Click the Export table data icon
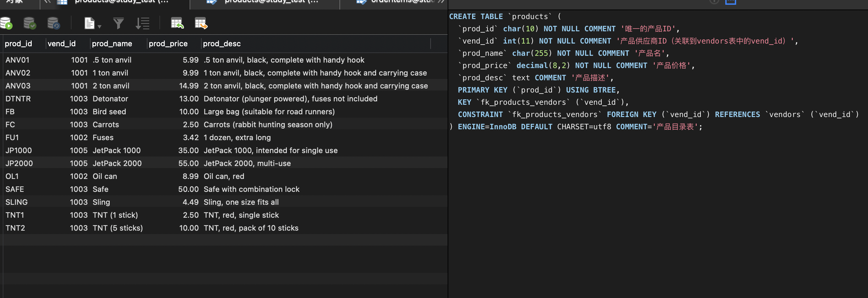Viewport: 868px width, 298px height. [x=201, y=23]
